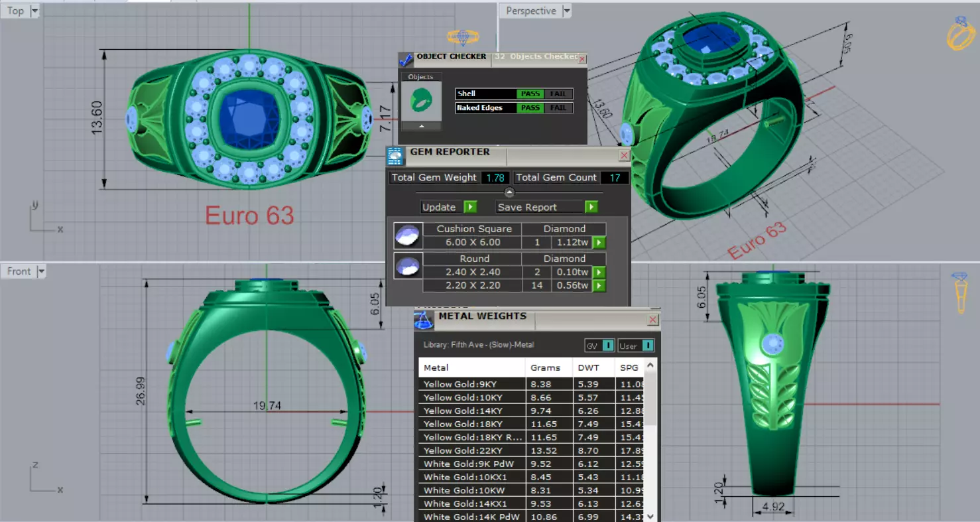
Task: Open the Front viewport dropdown arrow
Action: click(x=42, y=271)
